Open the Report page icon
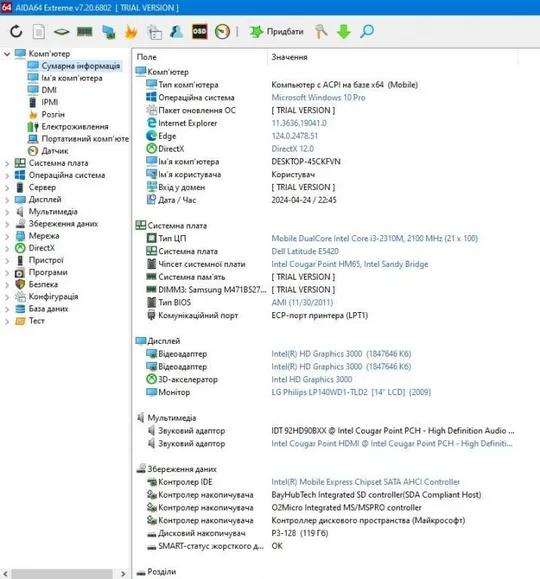The image size is (540, 579). [39, 31]
